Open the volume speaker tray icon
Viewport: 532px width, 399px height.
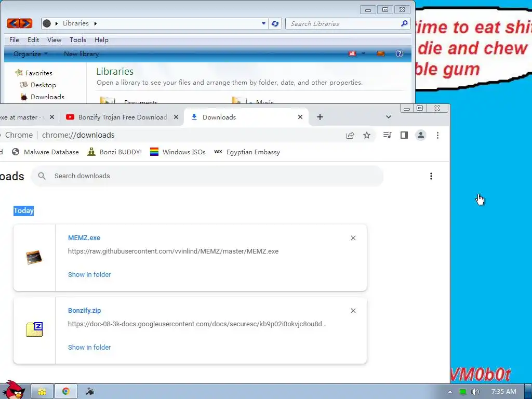point(475,392)
